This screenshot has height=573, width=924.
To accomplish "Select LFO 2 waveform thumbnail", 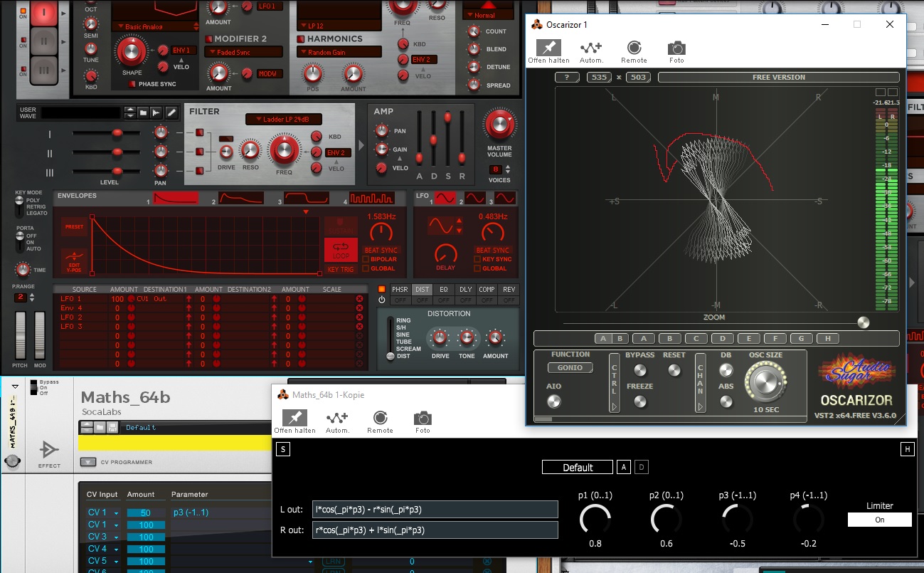I will click(475, 198).
